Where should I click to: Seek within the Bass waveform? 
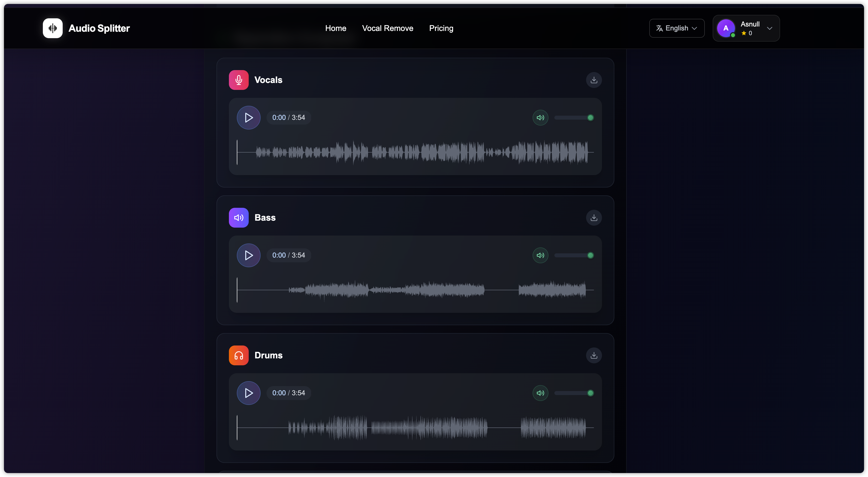[x=415, y=290]
